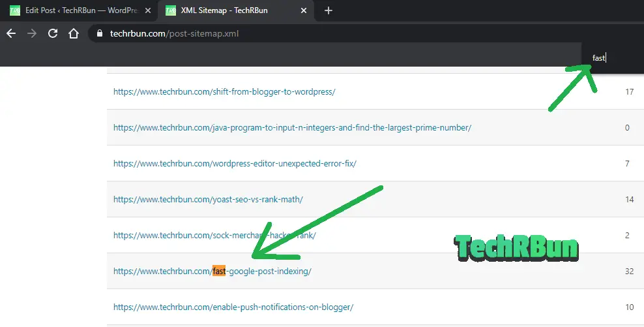This screenshot has height=327, width=644.
Task: Click the count 32 in fast-google-post-indexing row
Action: (629, 271)
